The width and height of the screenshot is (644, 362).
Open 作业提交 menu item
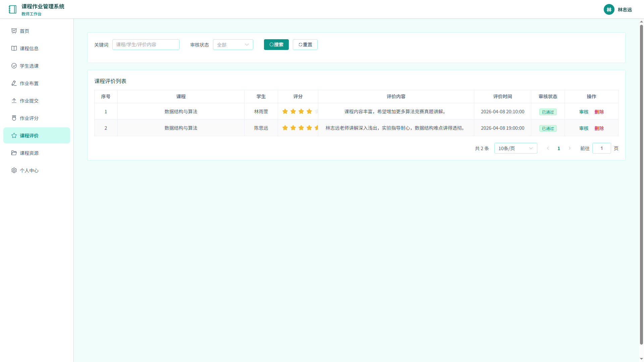(x=37, y=101)
